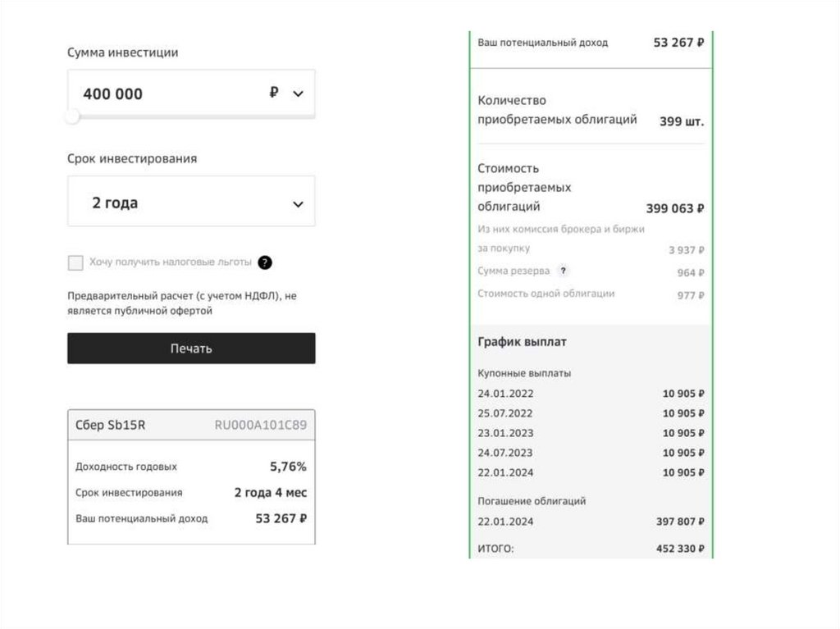Click the 3 937 ₽ broker commission value
The width and height of the screenshot is (840, 629).
[686, 250]
